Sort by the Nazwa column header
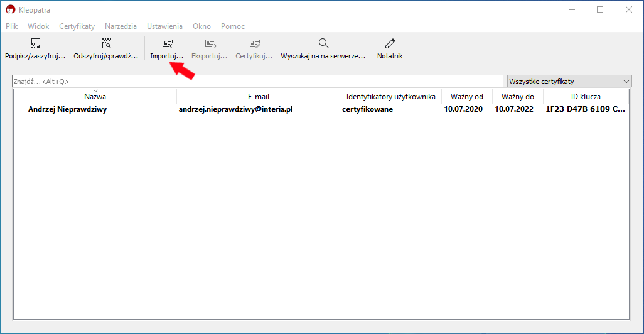 95,97
